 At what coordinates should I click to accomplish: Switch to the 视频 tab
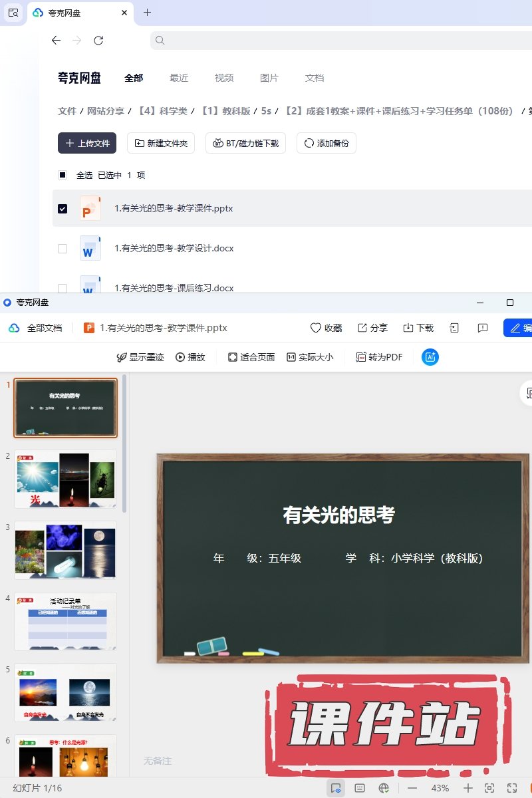tap(224, 78)
